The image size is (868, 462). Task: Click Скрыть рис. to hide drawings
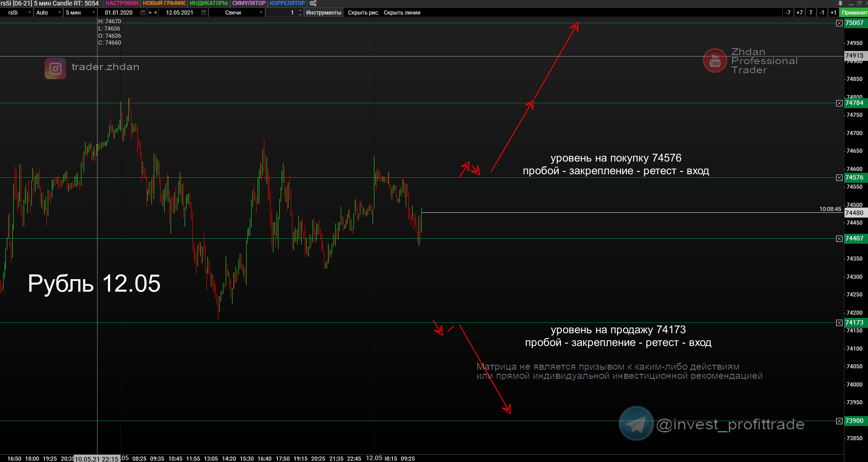click(363, 13)
